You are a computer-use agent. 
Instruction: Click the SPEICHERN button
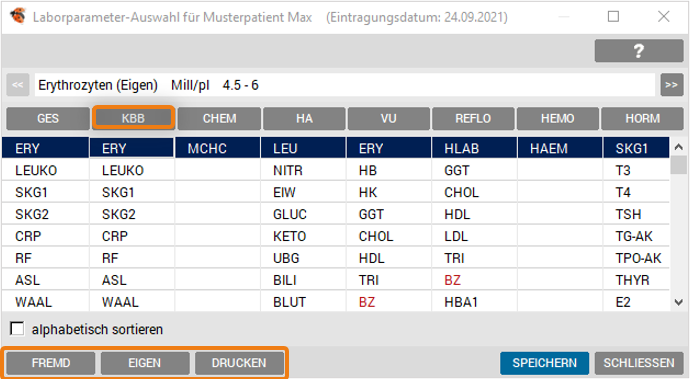pos(544,363)
